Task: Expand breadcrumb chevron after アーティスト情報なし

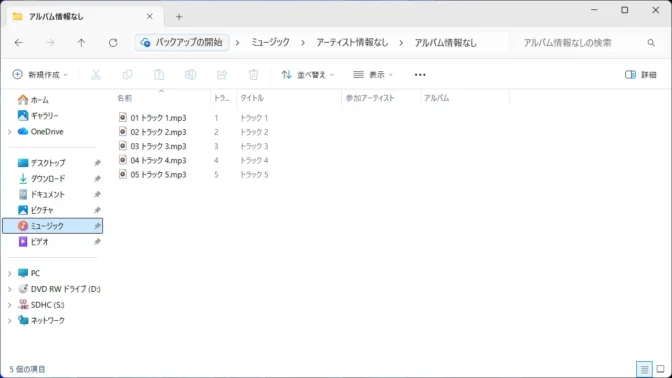Action: point(401,43)
